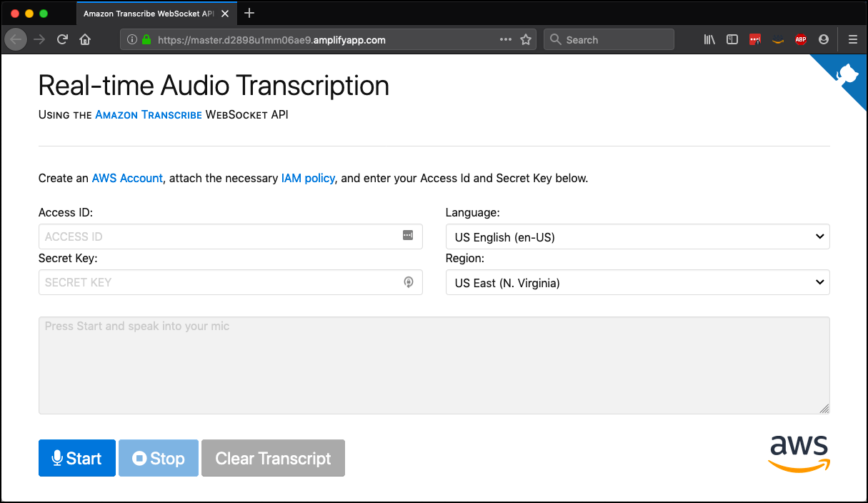Open the AWS Account link
This screenshot has height=503, width=868.
(x=127, y=178)
